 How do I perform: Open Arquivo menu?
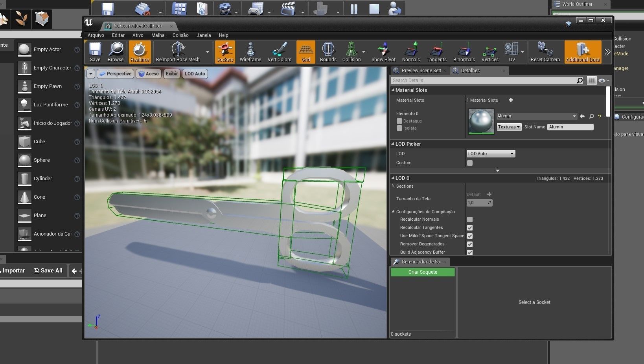click(96, 35)
